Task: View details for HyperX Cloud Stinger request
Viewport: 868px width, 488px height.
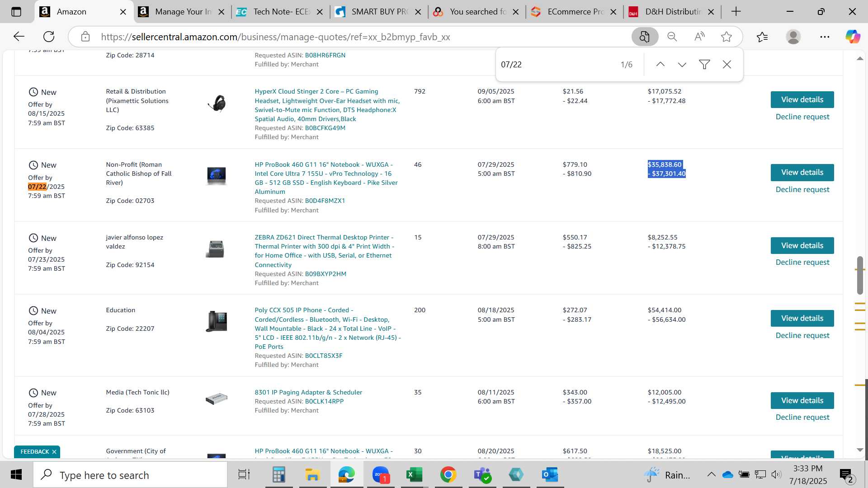Action: 802,99
